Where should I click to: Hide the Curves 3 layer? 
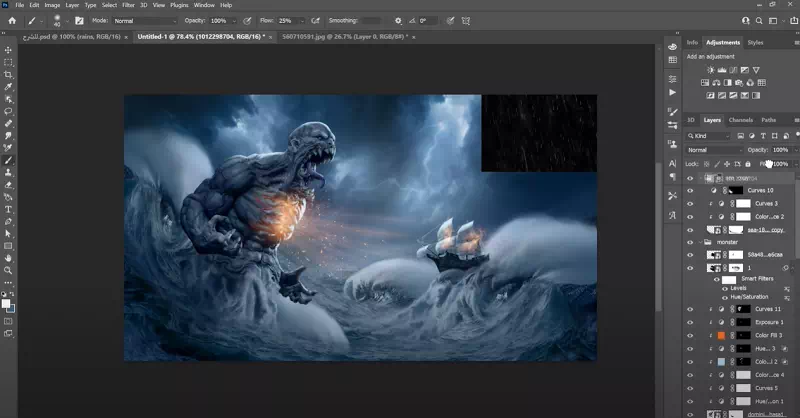[x=690, y=204]
